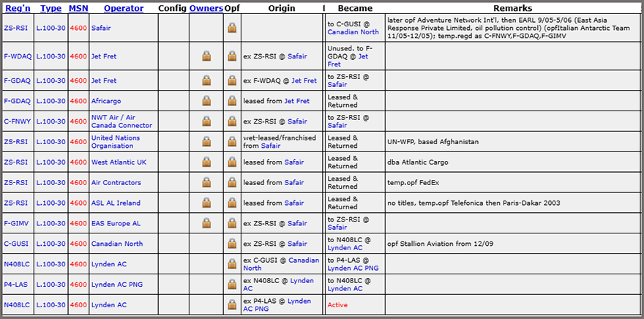Image resolution: width=644 pixels, height=319 pixels.
Task: Open the Lynden AC PNG operator link
Action: tap(116, 284)
